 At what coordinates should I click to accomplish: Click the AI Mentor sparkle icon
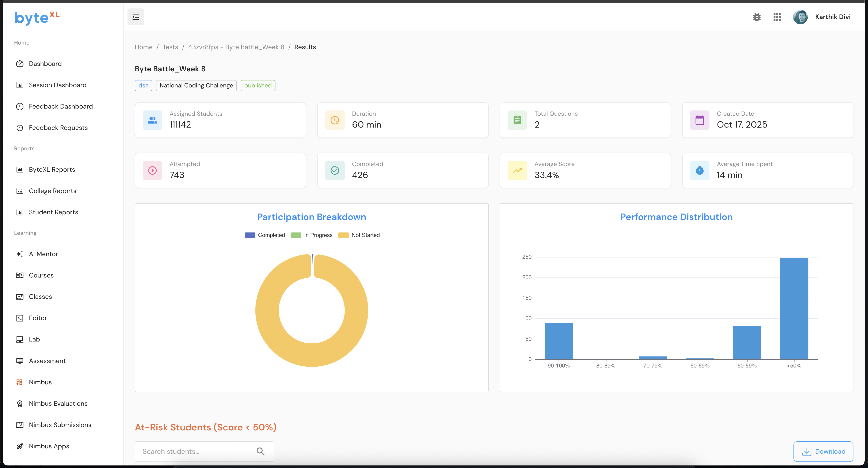[x=20, y=254]
